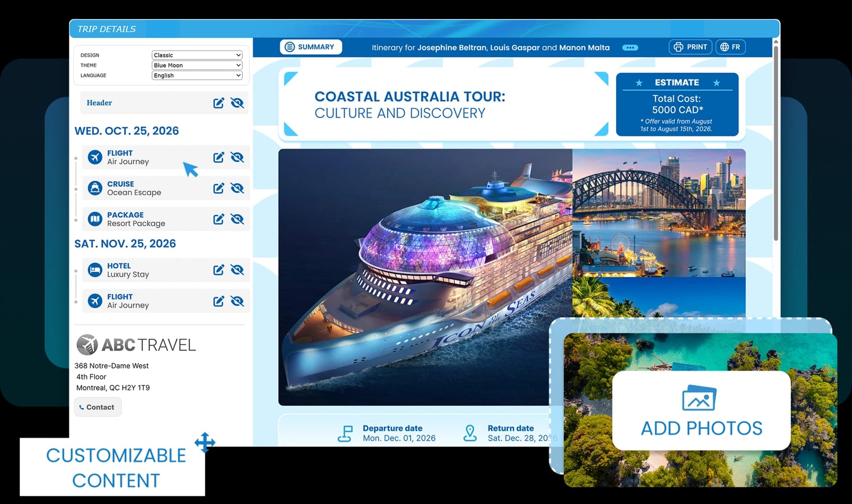Click the Mon. Dec. 01, 2026 departure date

pos(399,438)
